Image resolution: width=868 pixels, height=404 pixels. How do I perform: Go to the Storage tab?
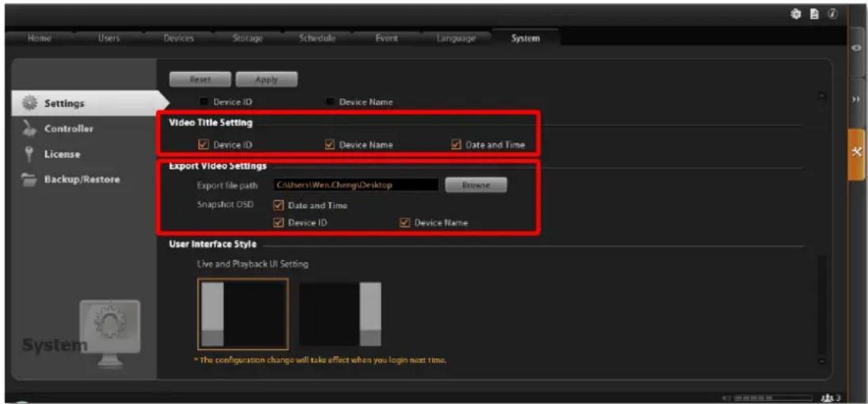click(247, 39)
